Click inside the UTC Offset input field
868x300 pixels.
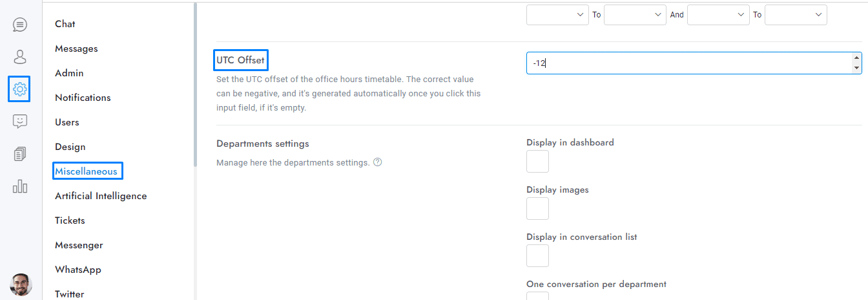[685, 63]
